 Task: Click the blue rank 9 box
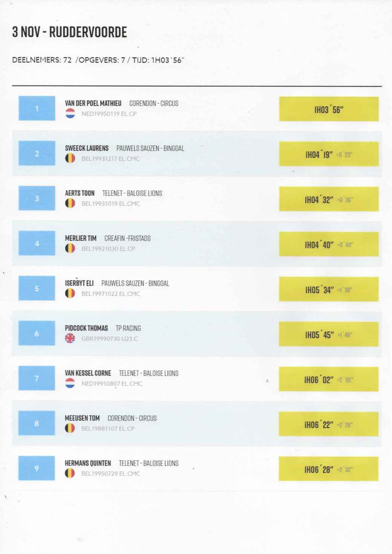(37, 468)
